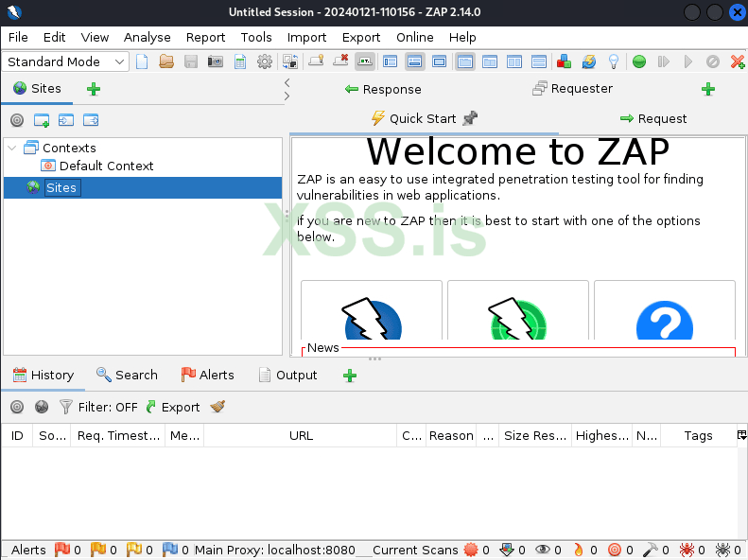Click the import context icon in Sites panel
This screenshot has height=560, width=748.
point(66,120)
